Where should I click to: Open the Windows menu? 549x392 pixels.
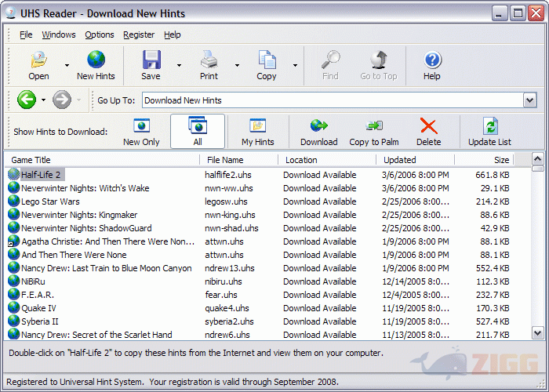59,34
